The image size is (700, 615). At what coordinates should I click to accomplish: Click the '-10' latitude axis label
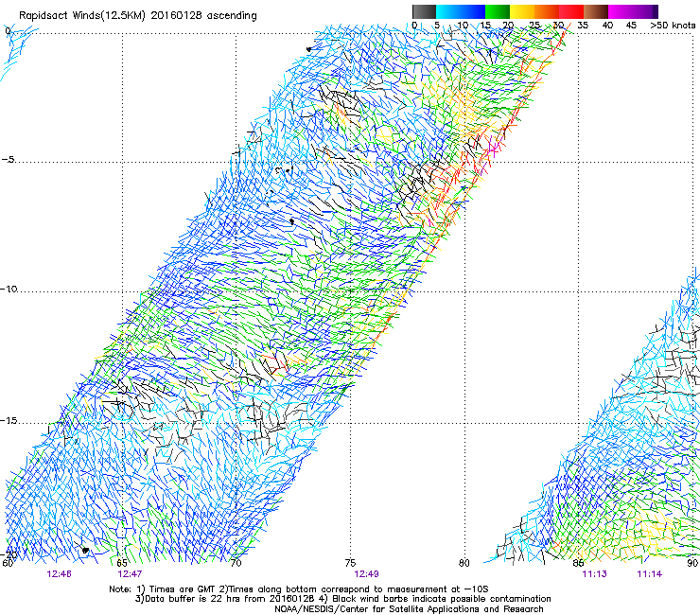[x=9, y=289]
